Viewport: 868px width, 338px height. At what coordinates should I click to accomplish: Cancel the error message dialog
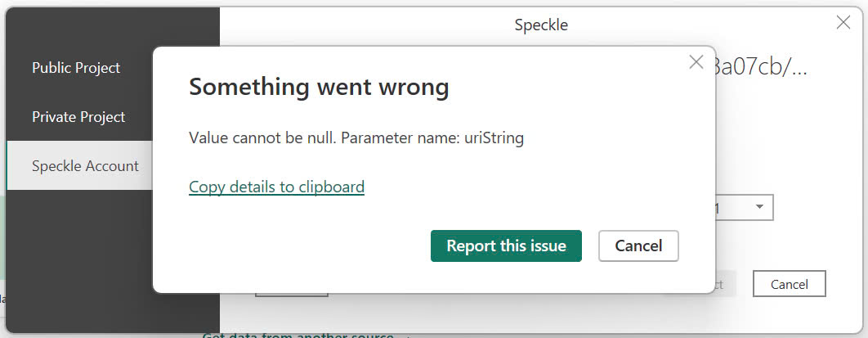638,246
